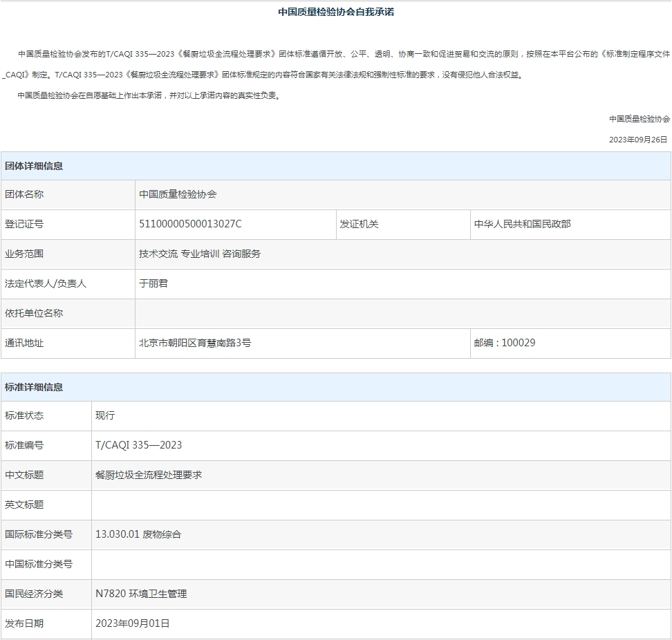The height and width of the screenshot is (640, 672).
Task: Click T/CAQI 335—2023 in the 标准编号 row
Action: click(x=138, y=446)
